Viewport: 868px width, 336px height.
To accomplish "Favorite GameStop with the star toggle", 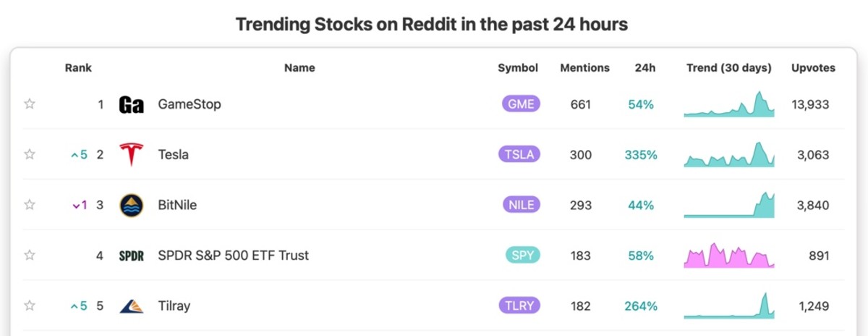I will tap(30, 104).
